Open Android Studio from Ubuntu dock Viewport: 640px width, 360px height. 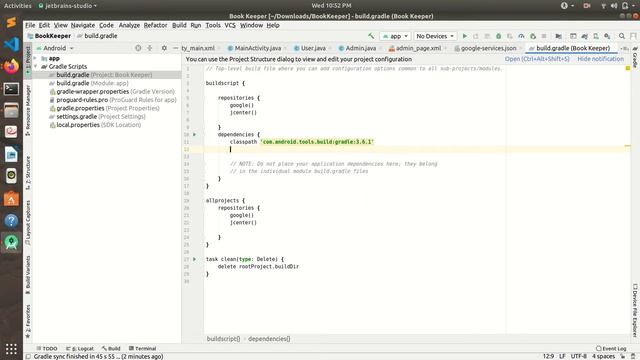point(11,242)
